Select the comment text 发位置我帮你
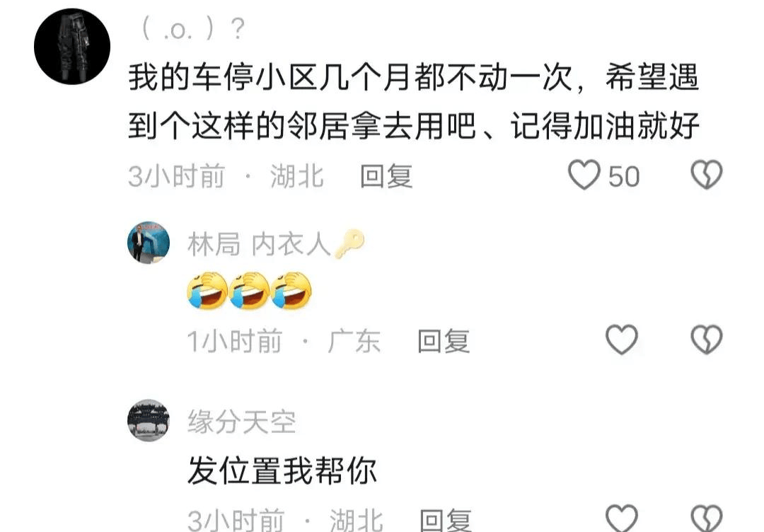 (282, 470)
